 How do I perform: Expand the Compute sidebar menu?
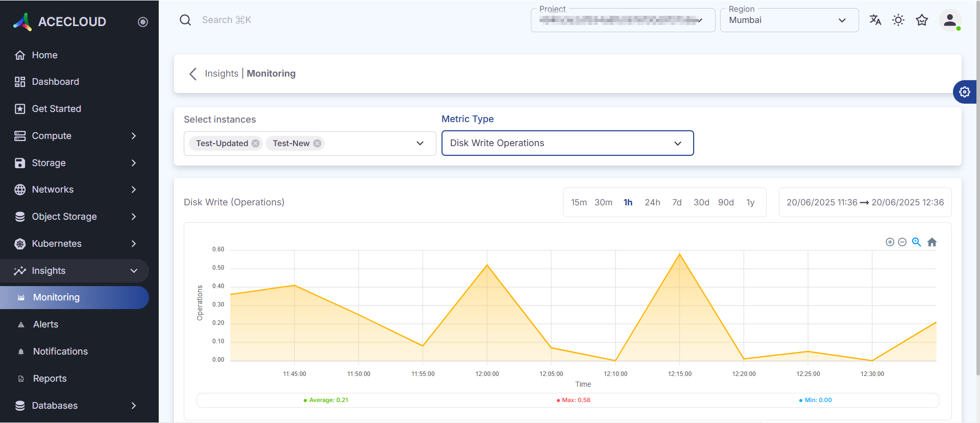coord(77,136)
